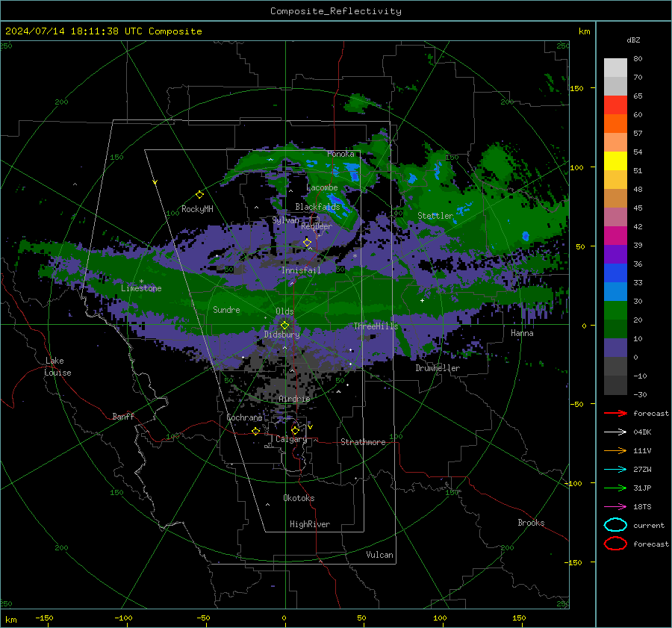Select the blue 36 dBZ colour swatch
This screenshot has height=628, width=672.
(615, 273)
